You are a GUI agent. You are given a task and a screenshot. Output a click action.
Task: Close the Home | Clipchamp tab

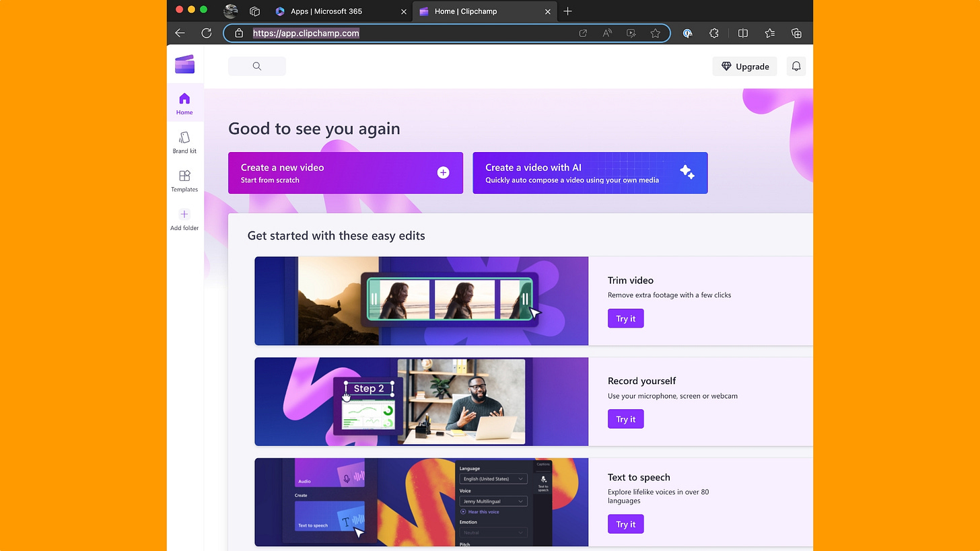(x=548, y=11)
